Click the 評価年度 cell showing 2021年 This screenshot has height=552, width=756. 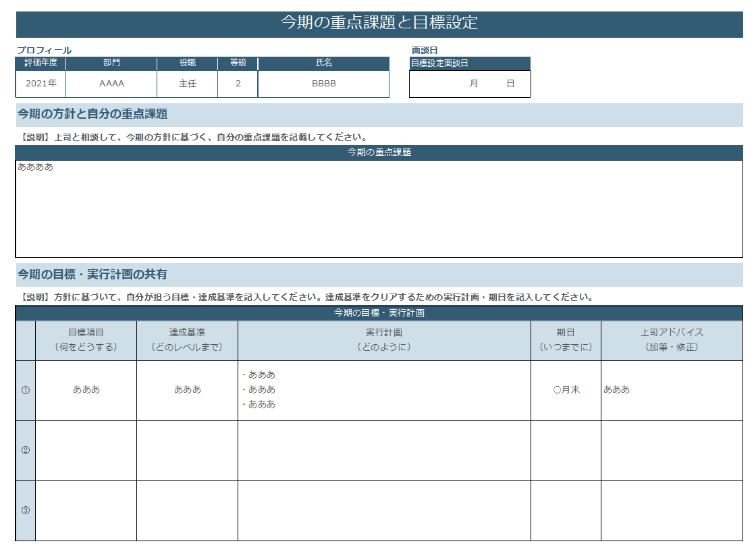click(x=40, y=84)
